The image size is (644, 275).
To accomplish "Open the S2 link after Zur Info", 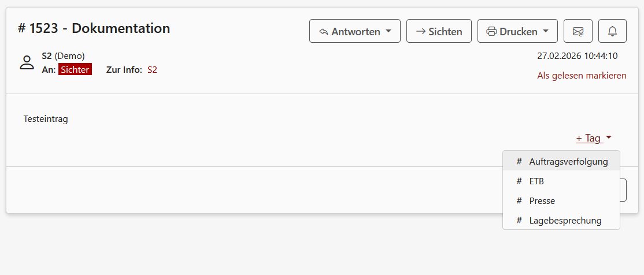I will [152, 70].
